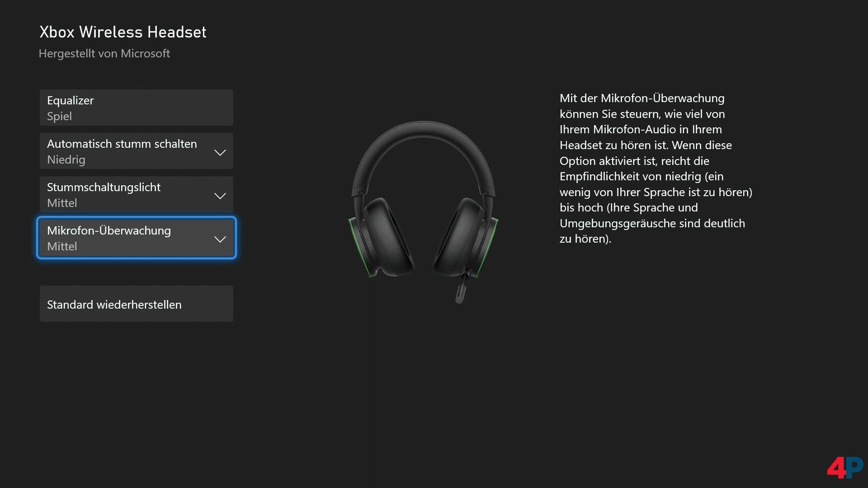The height and width of the screenshot is (488, 868).
Task: Open the Stummschaltungslicht label
Action: (104, 187)
